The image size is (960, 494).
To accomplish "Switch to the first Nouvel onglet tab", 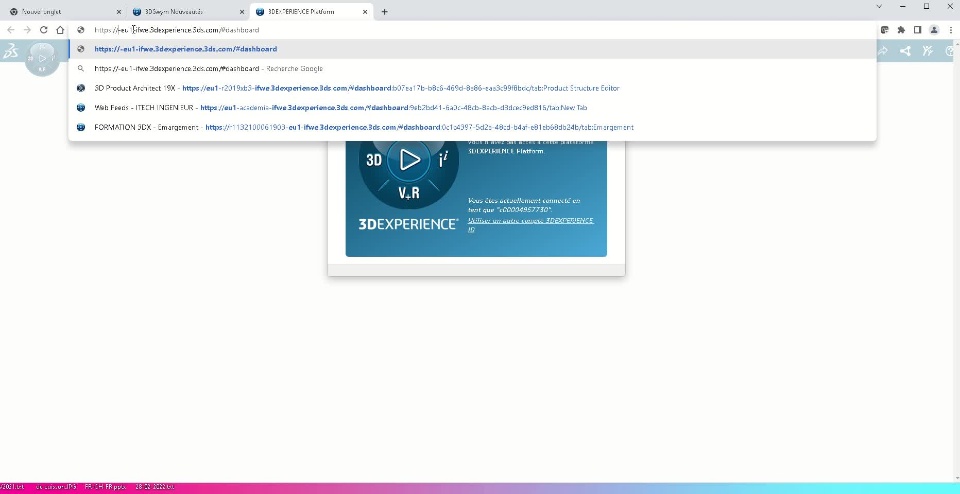I will pyautogui.click(x=64, y=12).
